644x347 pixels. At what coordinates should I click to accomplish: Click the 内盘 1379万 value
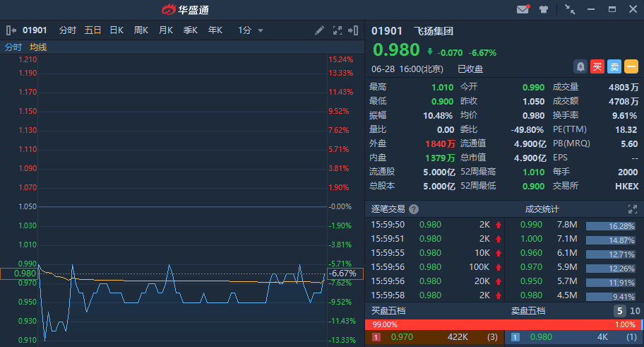coord(440,158)
